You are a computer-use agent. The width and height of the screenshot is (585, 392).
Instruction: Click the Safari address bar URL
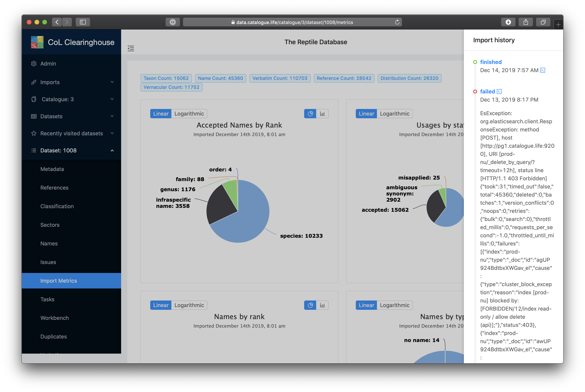click(294, 22)
